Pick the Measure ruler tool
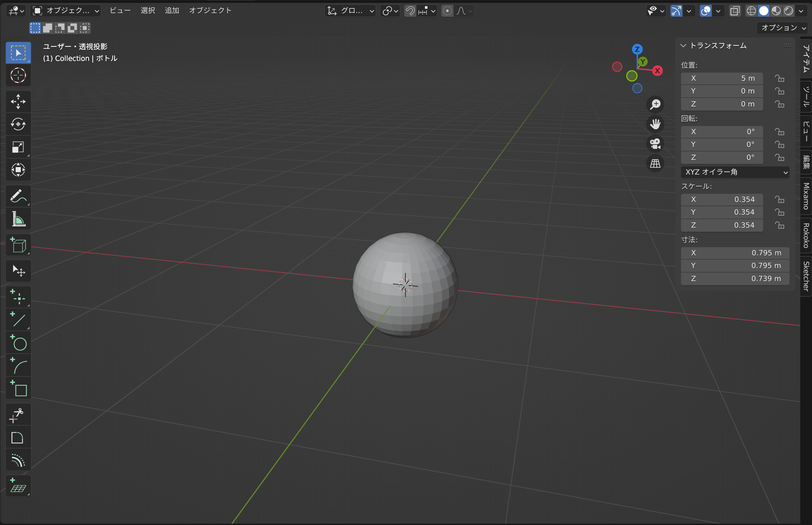The height and width of the screenshot is (525, 812). [19, 219]
